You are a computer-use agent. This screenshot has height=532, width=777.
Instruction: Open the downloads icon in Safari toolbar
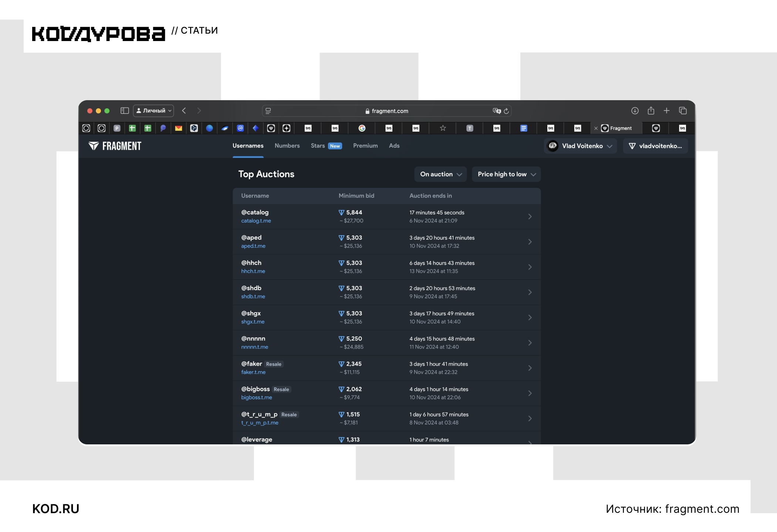635,111
